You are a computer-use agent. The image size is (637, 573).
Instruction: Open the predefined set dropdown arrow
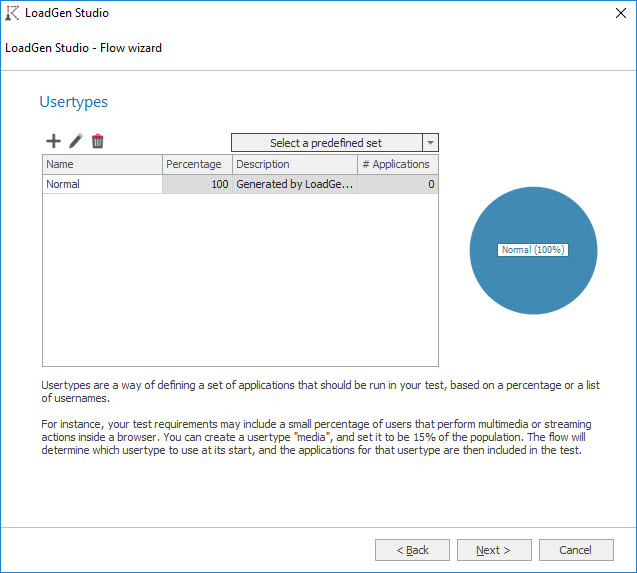click(x=430, y=143)
